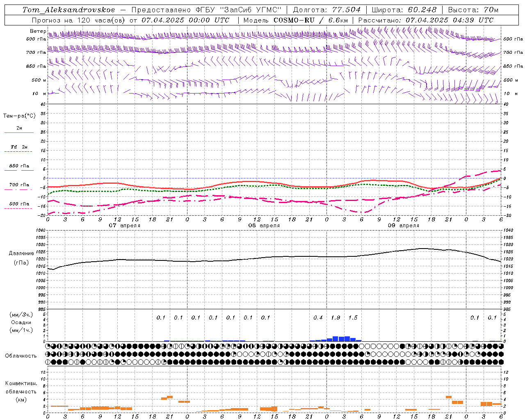Select the Долгота: 77.504 header value
This screenshot has width=525, height=420.
(326, 10)
